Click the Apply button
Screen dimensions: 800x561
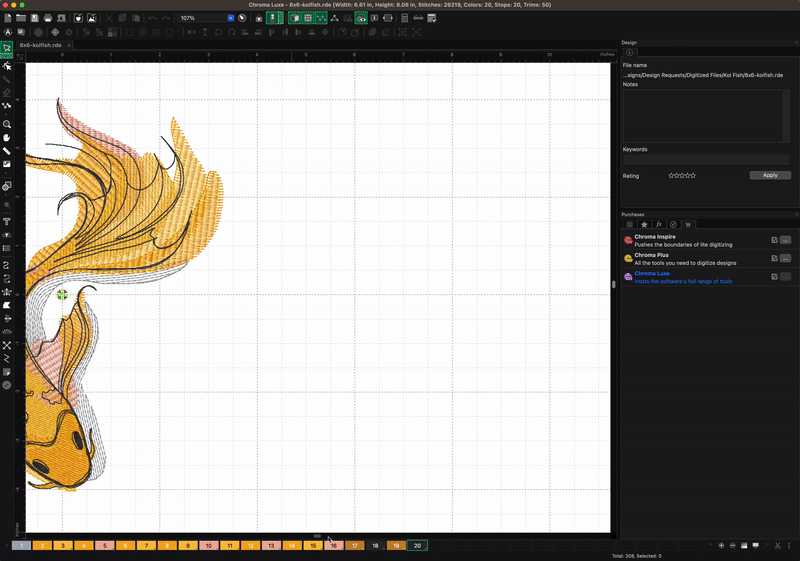tap(769, 175)
